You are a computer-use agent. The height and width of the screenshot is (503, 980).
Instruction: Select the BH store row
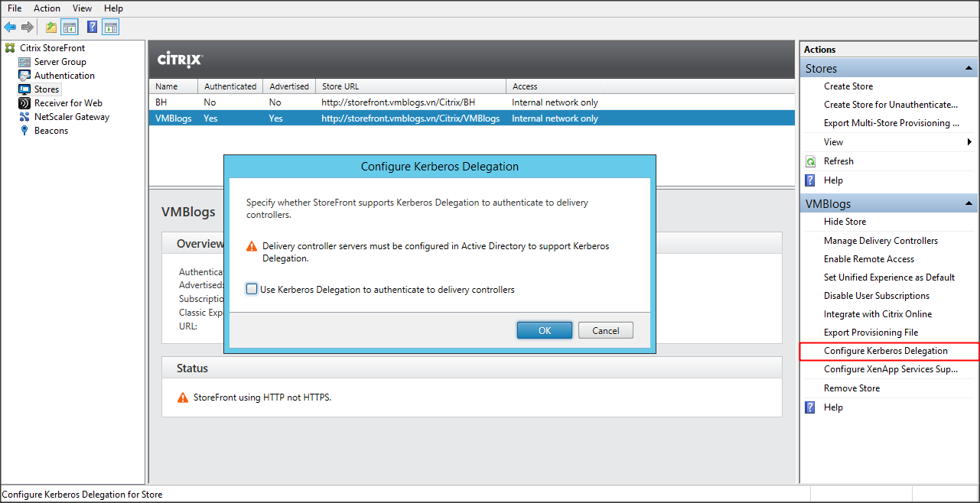click(x=161, y=102)
